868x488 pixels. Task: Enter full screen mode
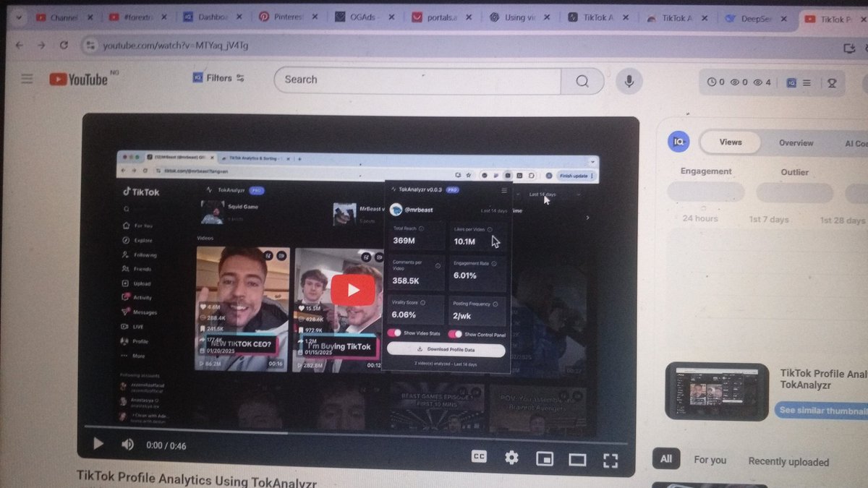tap(610, 461)
